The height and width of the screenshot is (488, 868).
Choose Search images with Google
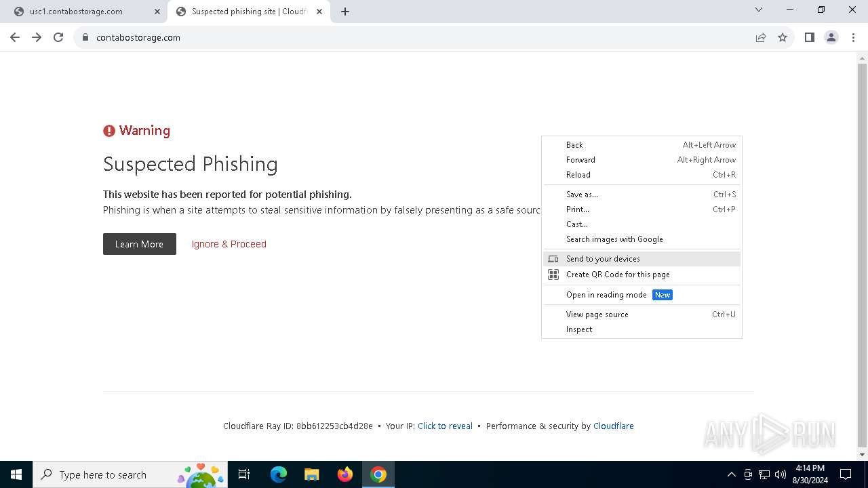pyautogui.click(x=642, y=239)
